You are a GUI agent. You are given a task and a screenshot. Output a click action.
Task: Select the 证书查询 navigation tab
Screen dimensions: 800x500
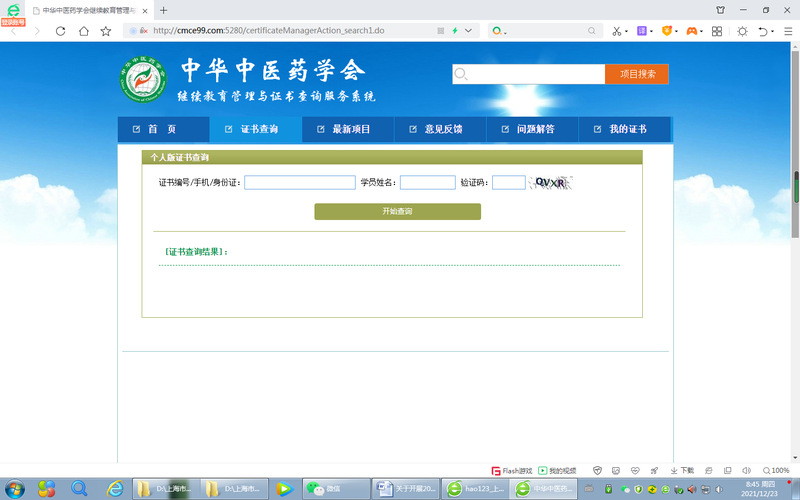coord(256,129)
